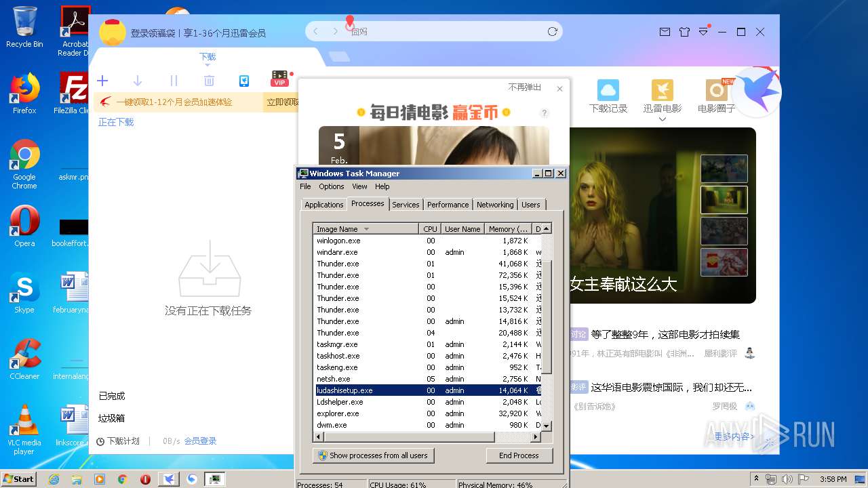The width and height of the screenshot is (868, 488).
Task: Click the start download arrow icon
Action: pyautogui.click(x=138, y=81)
